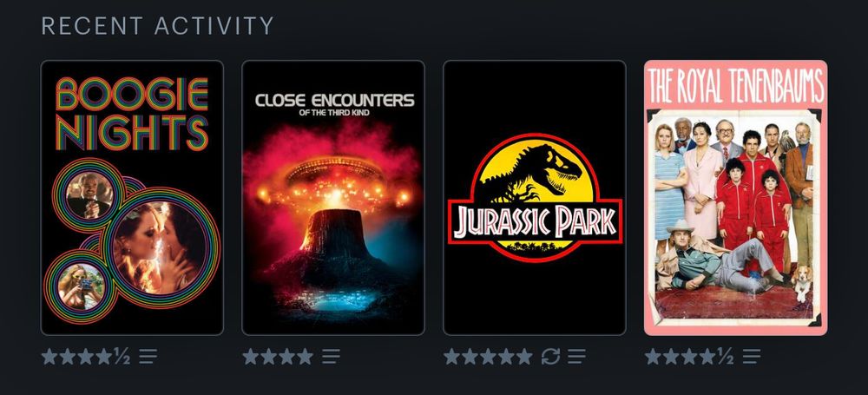Click the half-star under Boogie Nights
868x395 pixels.
coord(122,356)
